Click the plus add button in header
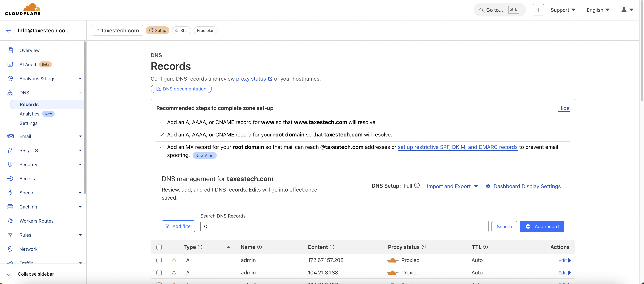644x284 pixels. pos(538,10)
